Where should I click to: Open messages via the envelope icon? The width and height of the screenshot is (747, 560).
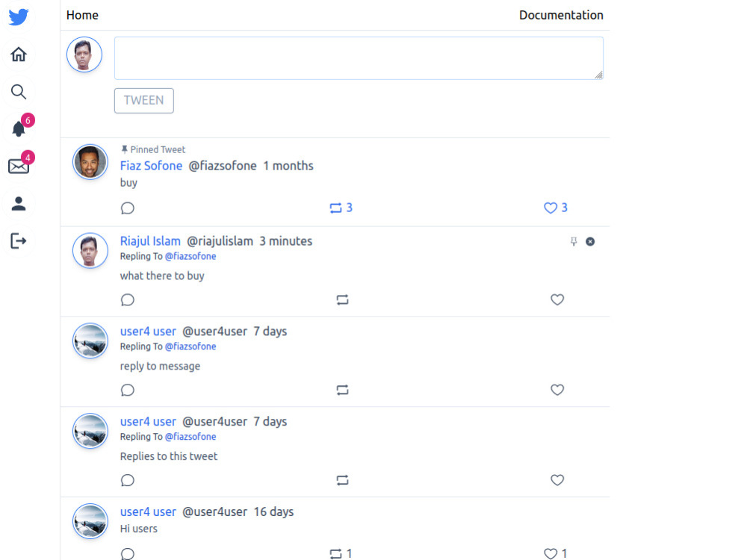pyautogui.click(x=18, y=167)
